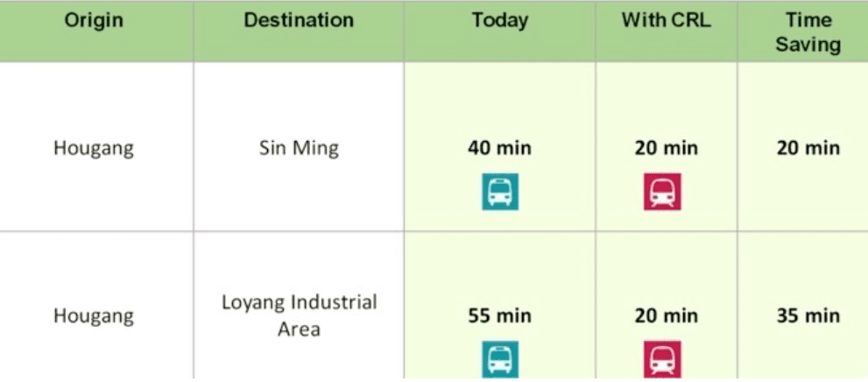The height and width of the screenshot is (382, 868).
Task: Click the bus icon under 55 min
Action: coord(500,359)
